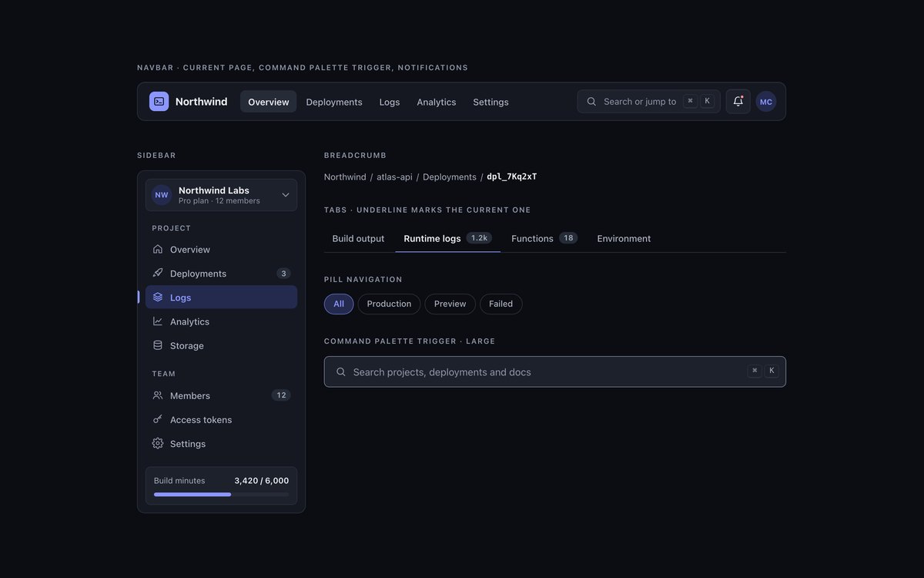The image size is (924, 578).
Task: Click the ⌘ key hint in navbar search
Action: coord(691,101)
